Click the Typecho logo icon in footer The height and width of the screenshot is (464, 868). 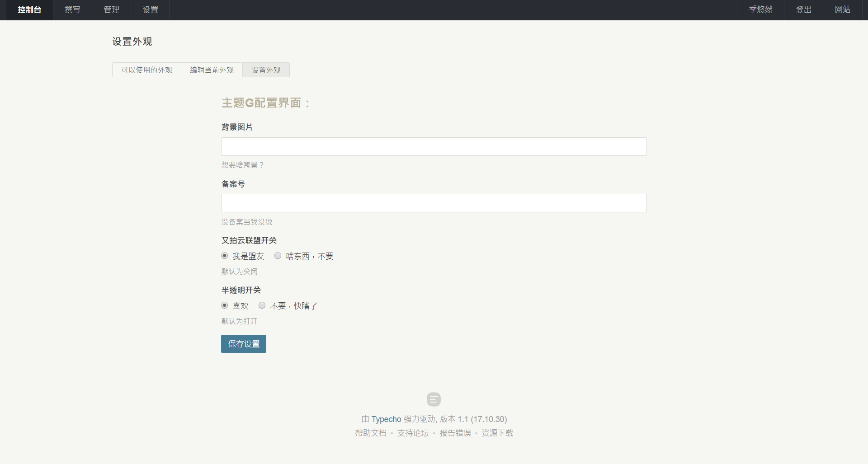[434, 399]
